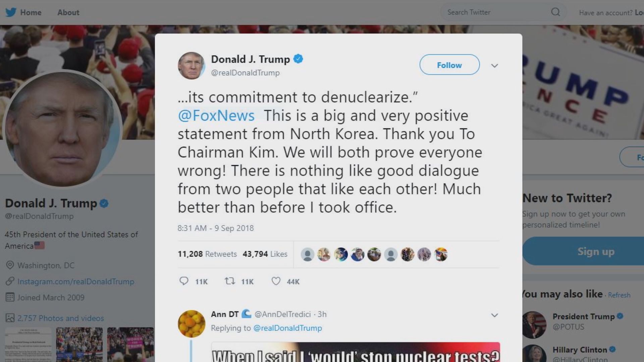
Task: Click the reply speech bubble icon
Action: click(x=184, y=281)
